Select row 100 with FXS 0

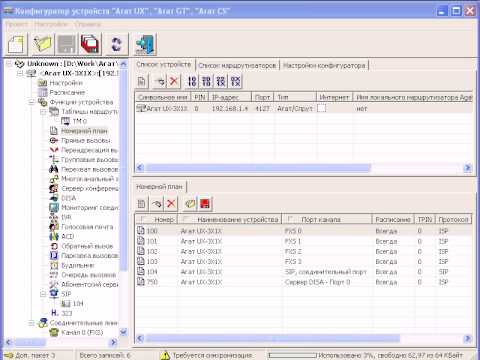(x=304, y=231)
